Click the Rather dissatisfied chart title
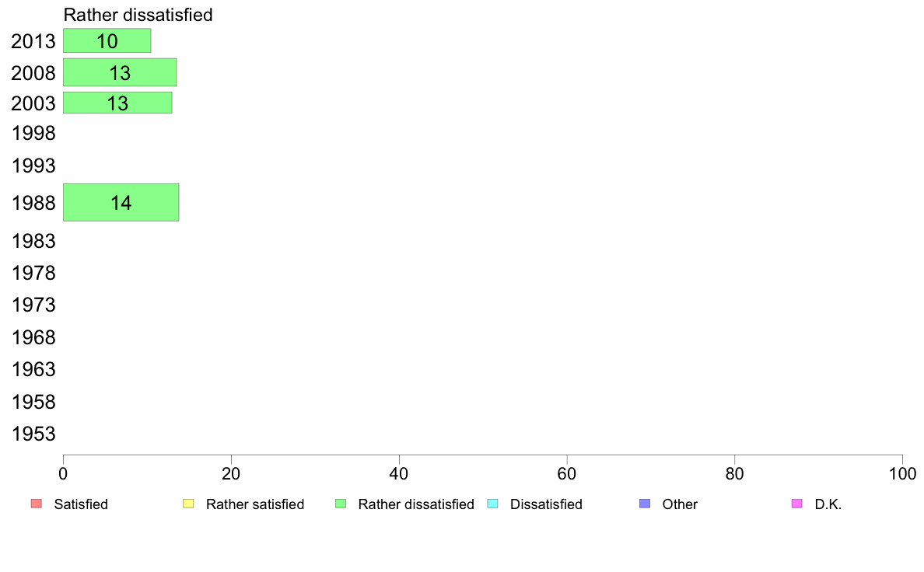This screenshot has width=924, height=572. tap(138, 15)
